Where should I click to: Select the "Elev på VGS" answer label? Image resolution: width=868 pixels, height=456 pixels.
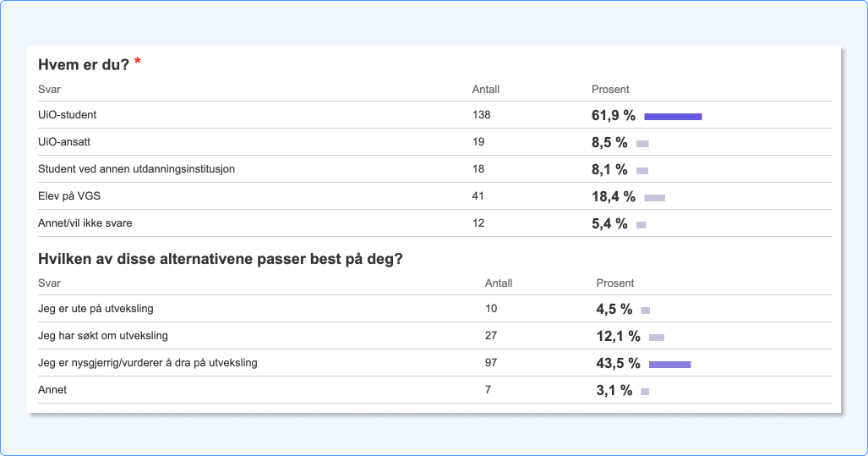coord(68,196)
